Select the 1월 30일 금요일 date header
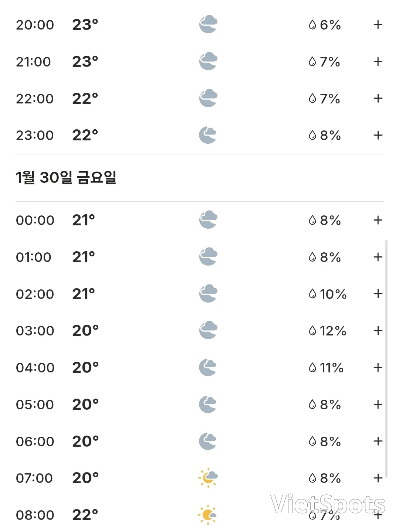399x532 pixels. [x=66, y=178]
